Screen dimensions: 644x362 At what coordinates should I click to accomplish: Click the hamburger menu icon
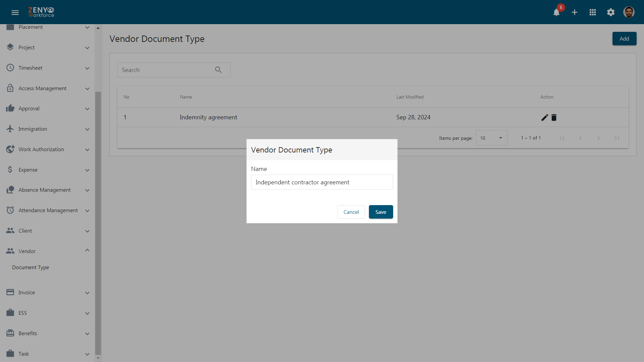15,12
